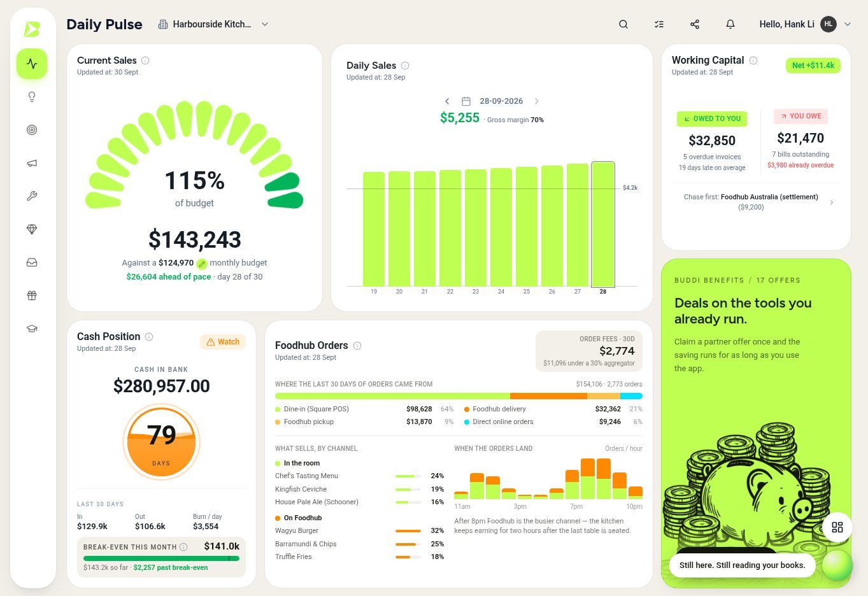This screenshot has height=596, width=868.
Task: Select the day 28 bar in Daily Sales
Action: point(603,225)
